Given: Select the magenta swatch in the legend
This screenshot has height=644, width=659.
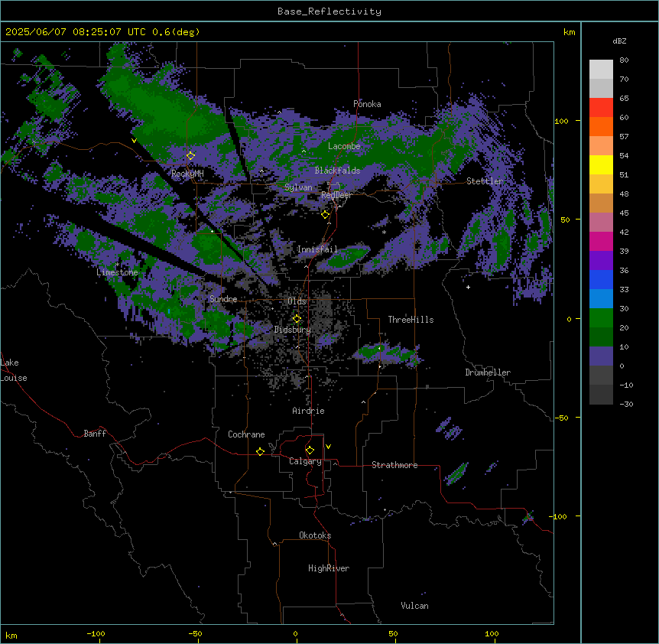Looking at the screenshot, I should (601, 241).
